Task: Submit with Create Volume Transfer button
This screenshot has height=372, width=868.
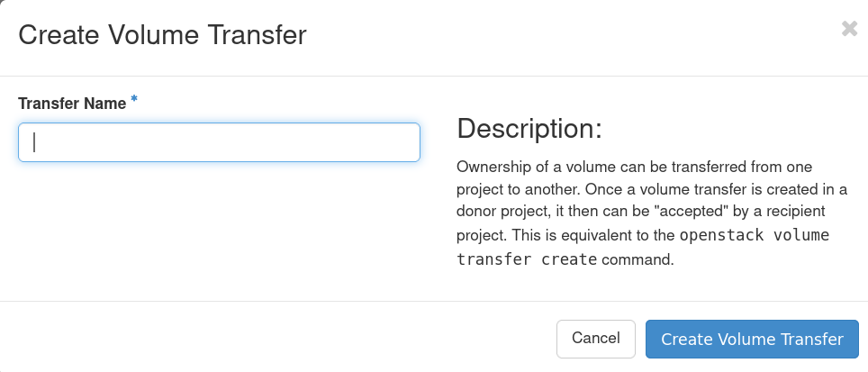Action: point(752,340)
